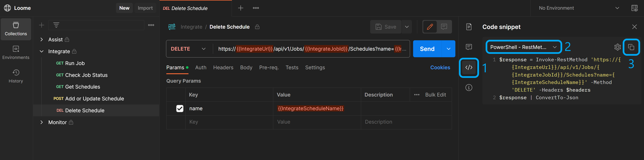Select DEL Delete Schedule in the collection tree
Screen dimensions: 644x160
(x=97, y=110)
